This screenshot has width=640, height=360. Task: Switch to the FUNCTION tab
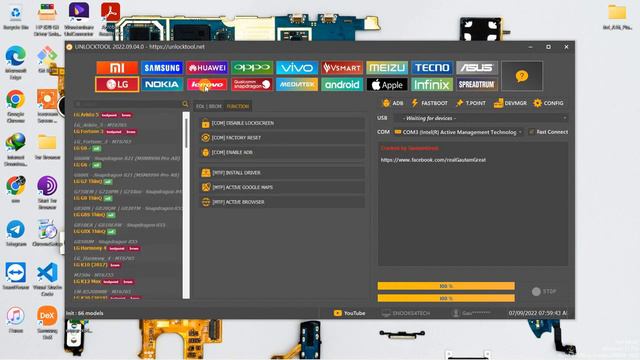click(x=238, y=107)
